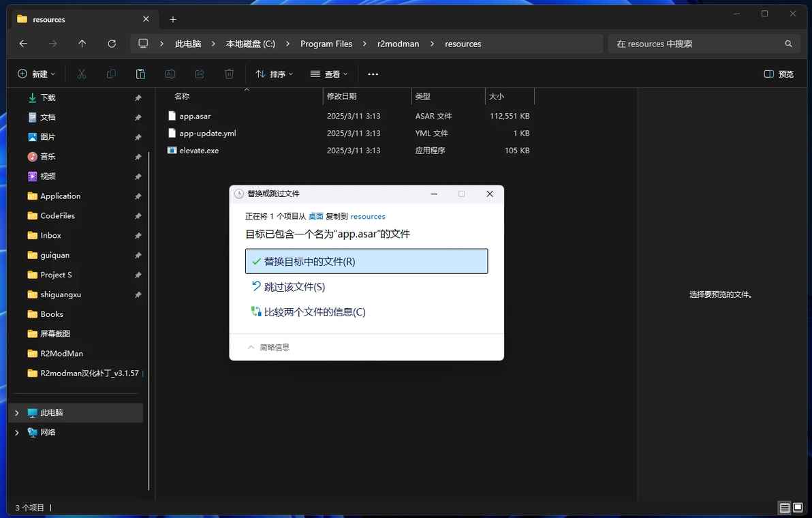Select 替换目标中的文件(R) option
This screenshot has height=518, width=812.
click(x=366, y=261)
